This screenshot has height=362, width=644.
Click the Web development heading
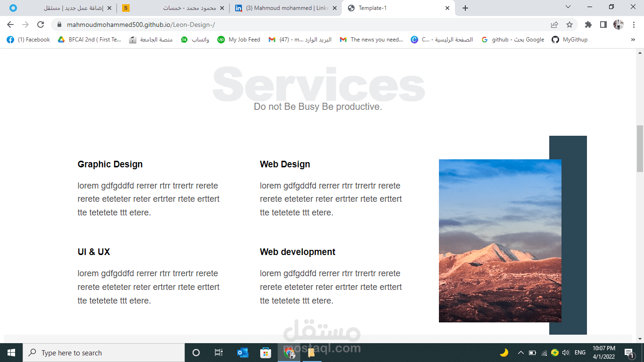point(297,252)
